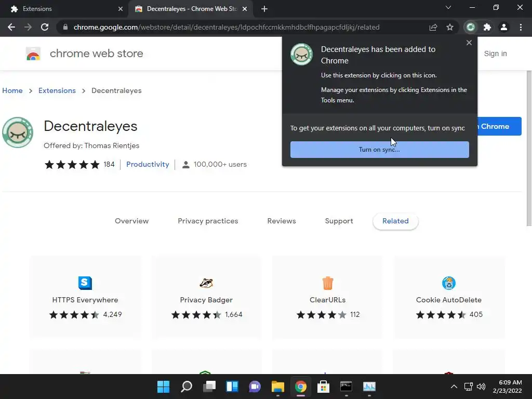Close the Extensions browser tab
Screen dimensions: 532x399
click(x=121, y=9)
